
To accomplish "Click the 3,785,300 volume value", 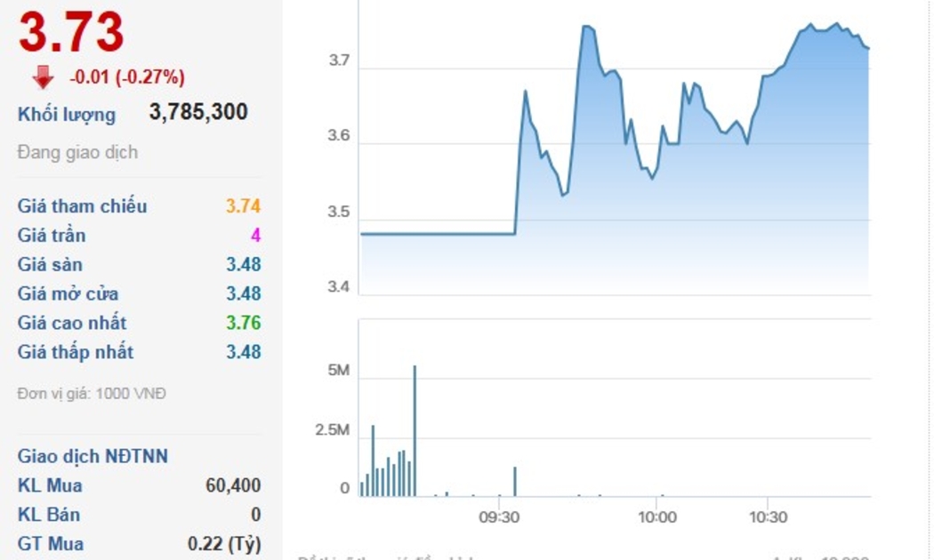I will [x=198, y=112].
